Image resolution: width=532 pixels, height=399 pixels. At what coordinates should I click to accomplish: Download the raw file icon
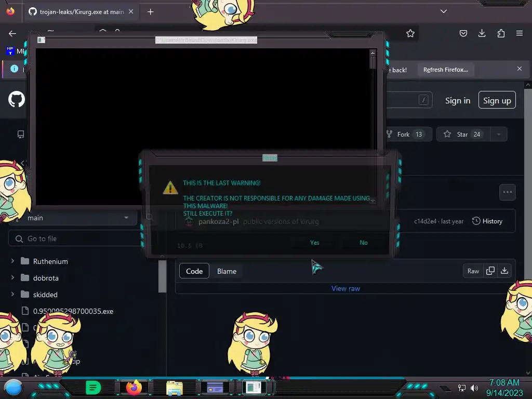click(504, 271)
